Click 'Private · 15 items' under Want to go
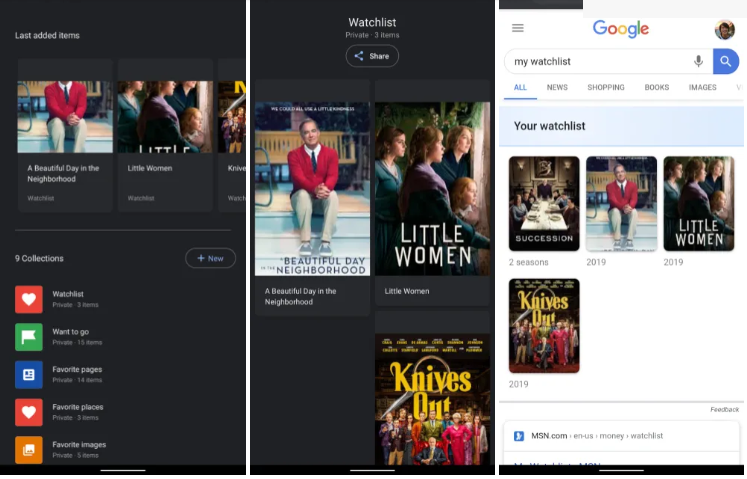 pos(77,343)
